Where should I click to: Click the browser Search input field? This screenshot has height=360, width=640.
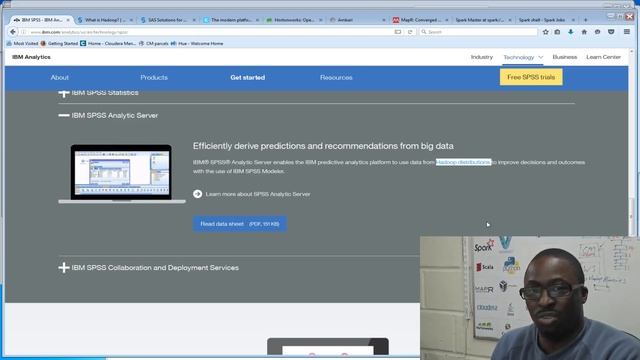click(478, 32)
